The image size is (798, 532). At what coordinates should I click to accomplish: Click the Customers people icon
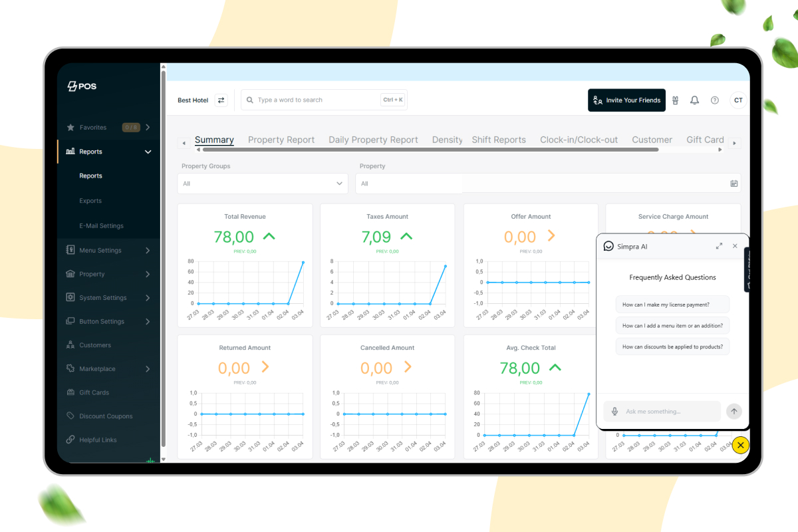(x=70, y=345)
